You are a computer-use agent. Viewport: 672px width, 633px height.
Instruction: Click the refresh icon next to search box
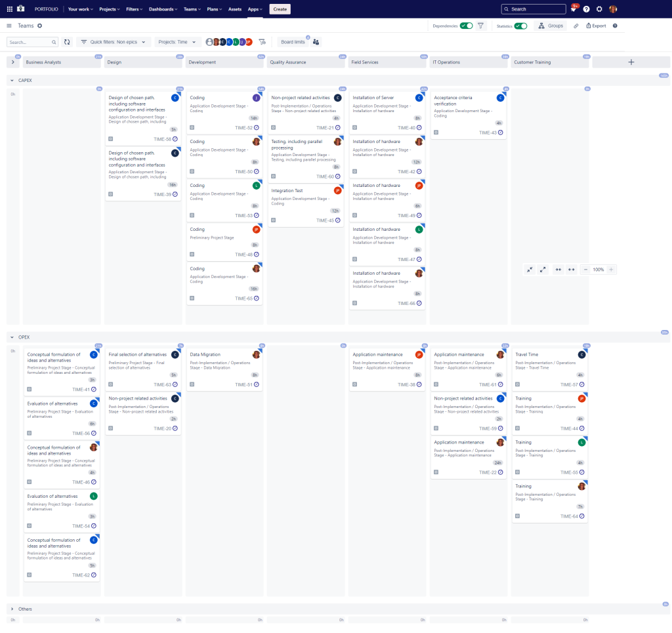(67, 42)
